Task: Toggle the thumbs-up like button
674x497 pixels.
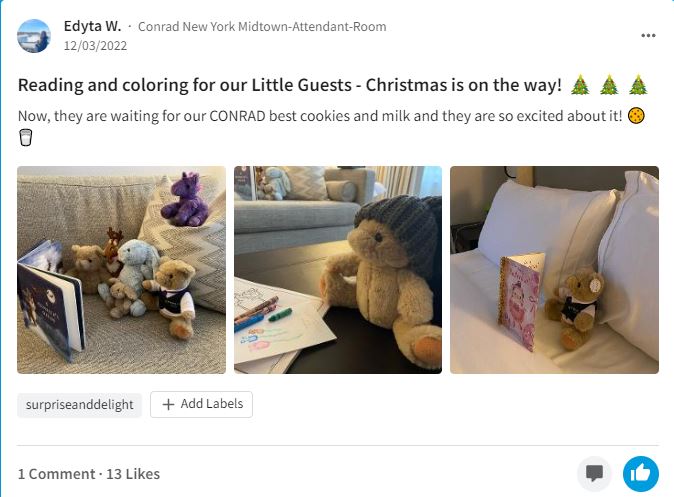Action: click(640, 474)
